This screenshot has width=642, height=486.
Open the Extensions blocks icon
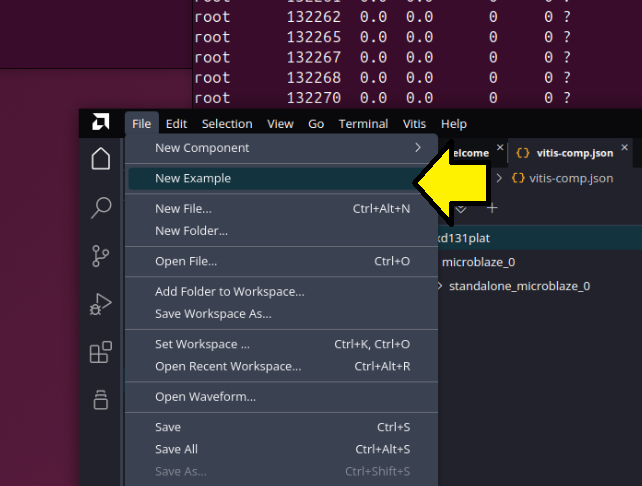pyautogui.click(x=100, y=352)
